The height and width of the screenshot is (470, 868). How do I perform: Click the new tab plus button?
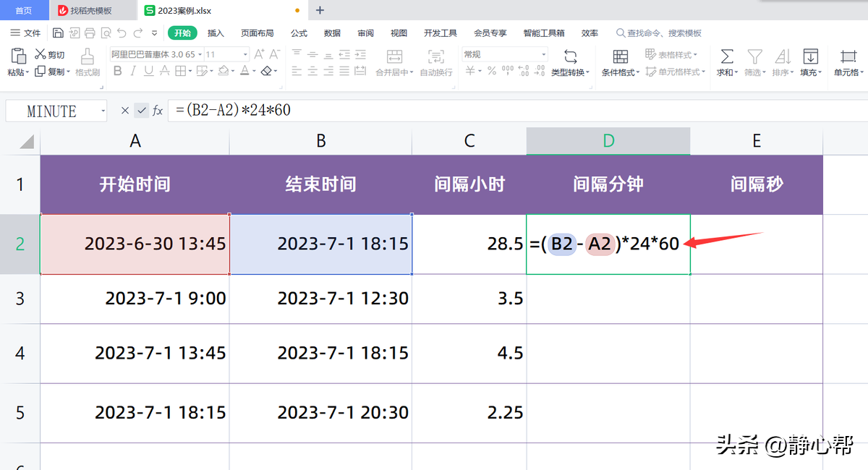(320, 10)
